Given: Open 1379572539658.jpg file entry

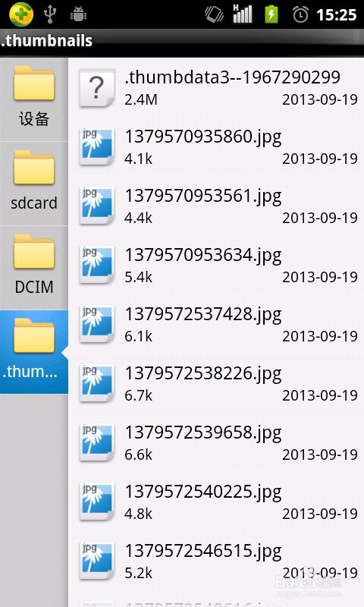Looking at the screenshot, I should [x=216, y=442].
